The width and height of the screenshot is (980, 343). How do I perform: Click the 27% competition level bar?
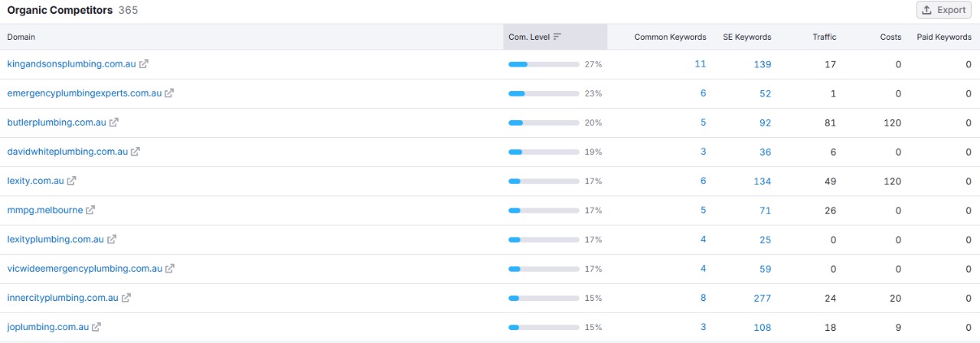(544, 64)
